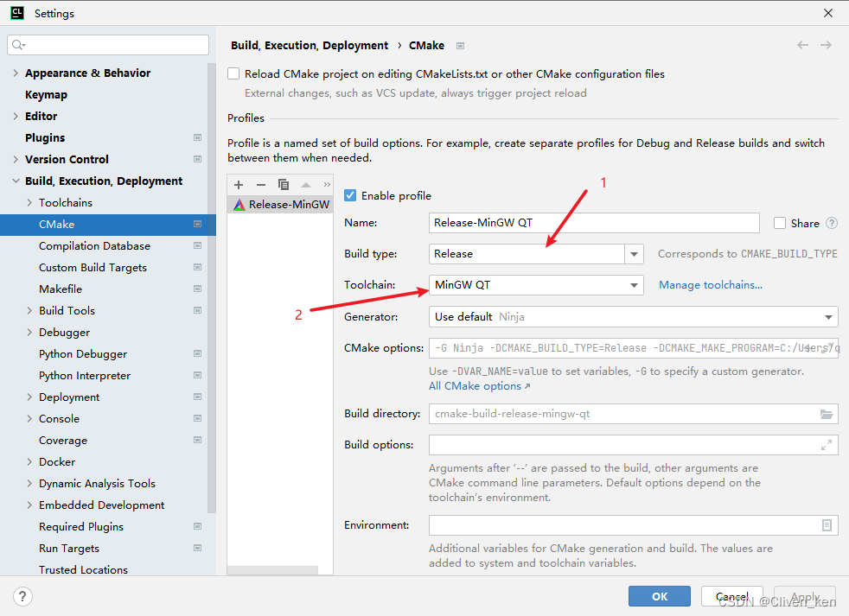This screenshot has height=616, width=849.
Task: Click the Apply button
Action: tap(805, 596)
